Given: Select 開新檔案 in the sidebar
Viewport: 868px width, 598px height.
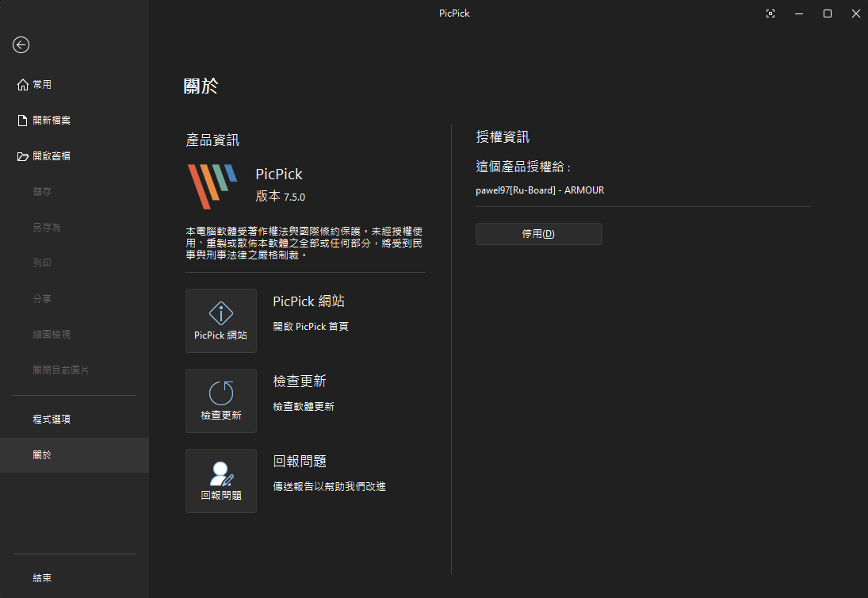Looking at the screenshot, I should [75, 120].
